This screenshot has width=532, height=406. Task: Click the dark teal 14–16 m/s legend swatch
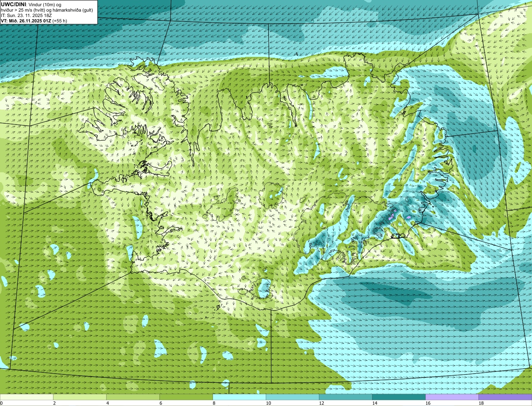click(399, 397)
